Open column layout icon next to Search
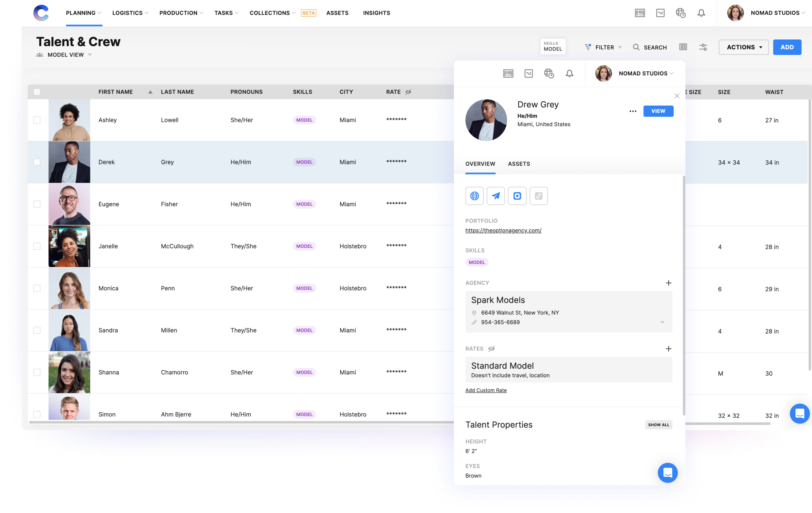Image resolution: width=812 pixels, height=513 pixels. pos(683,47)
